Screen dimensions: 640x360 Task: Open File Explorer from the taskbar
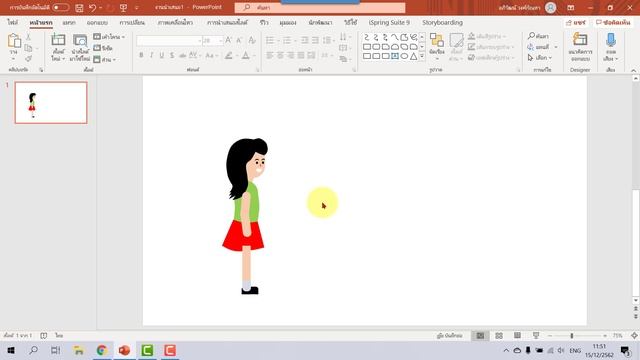79,350
